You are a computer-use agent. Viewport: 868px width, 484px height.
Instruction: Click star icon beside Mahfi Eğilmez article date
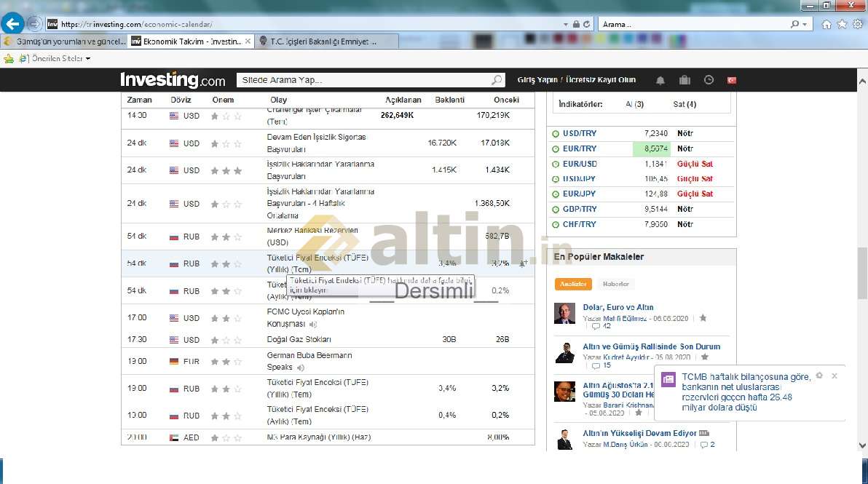point(703,318)
